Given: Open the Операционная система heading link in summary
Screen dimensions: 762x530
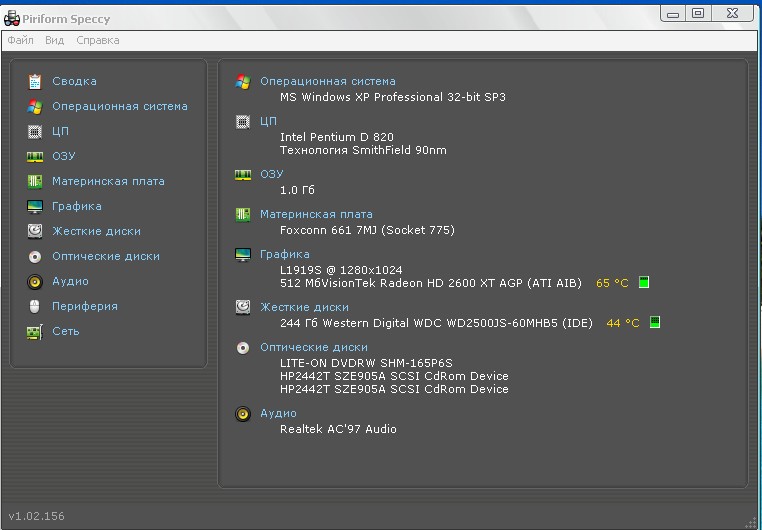Looking at the screenshot, I should point(327,81).
